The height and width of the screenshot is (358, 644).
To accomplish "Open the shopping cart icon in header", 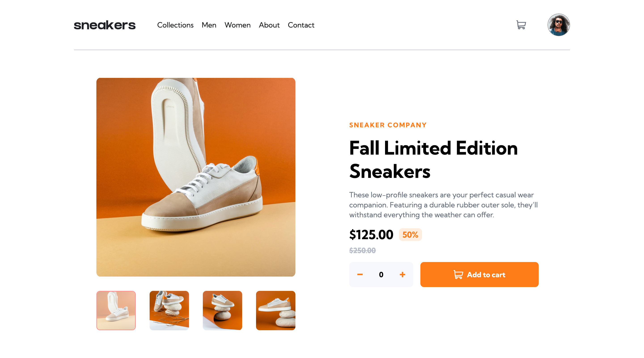I will pos(521,25).
